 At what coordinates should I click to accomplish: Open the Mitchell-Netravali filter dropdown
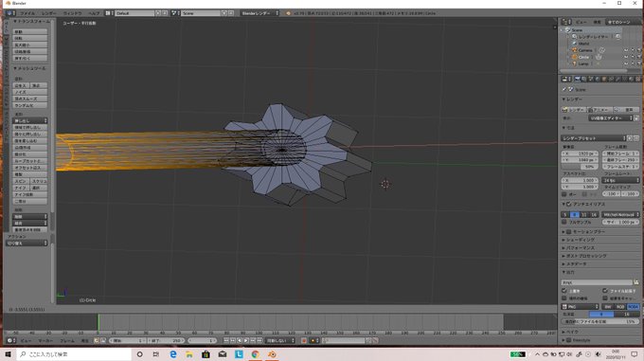coord(620,215)
